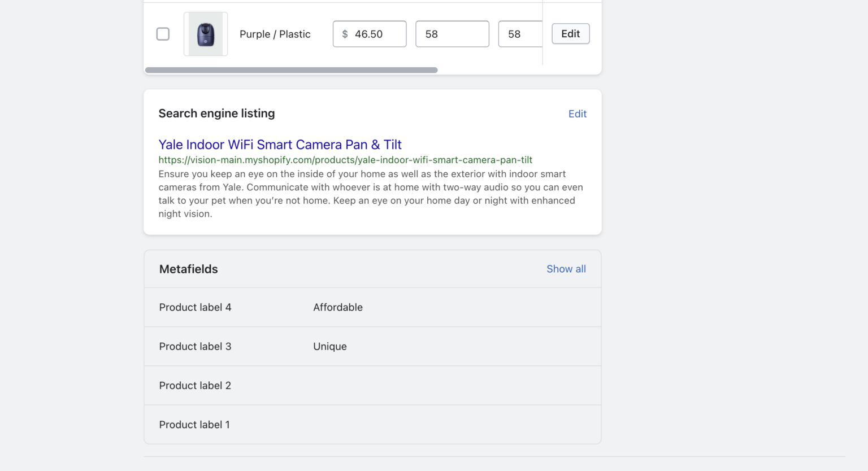868x471 pixels.
Task: Click the Metafields section heading
Action: tap(188, 269)
